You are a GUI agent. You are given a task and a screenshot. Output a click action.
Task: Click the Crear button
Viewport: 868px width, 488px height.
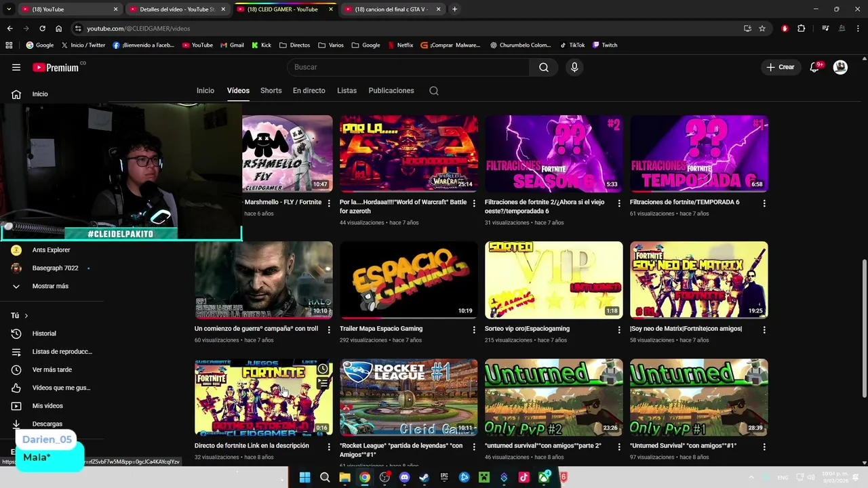point(781,67)
